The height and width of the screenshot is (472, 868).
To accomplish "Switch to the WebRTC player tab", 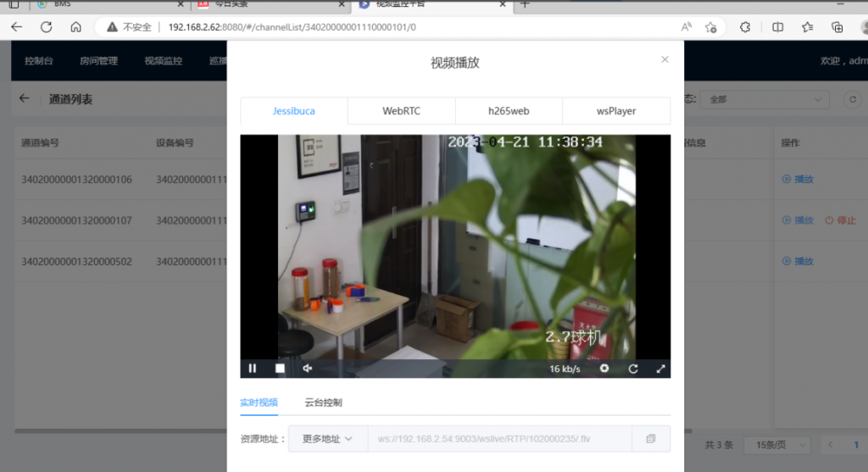I will [401, 111].
